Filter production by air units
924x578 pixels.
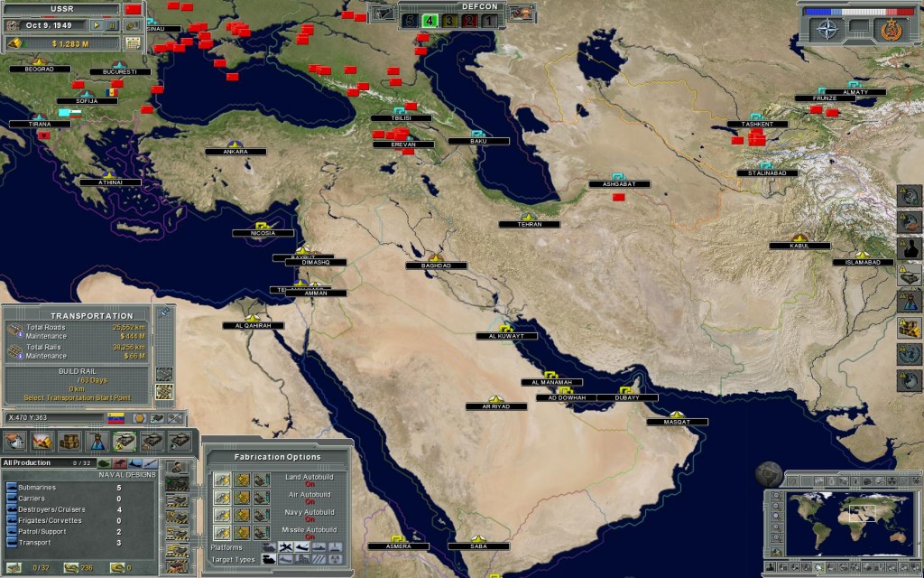(120, 463)
